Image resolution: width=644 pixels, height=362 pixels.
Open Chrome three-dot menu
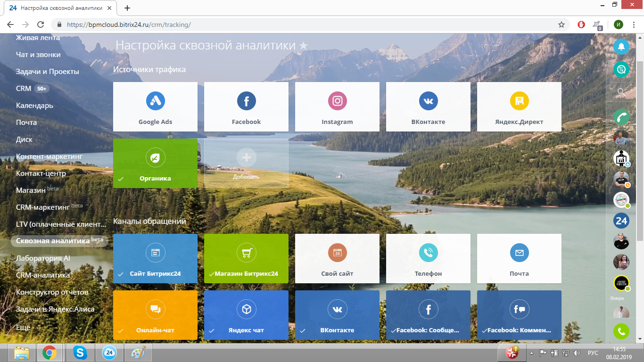[634, 25]
